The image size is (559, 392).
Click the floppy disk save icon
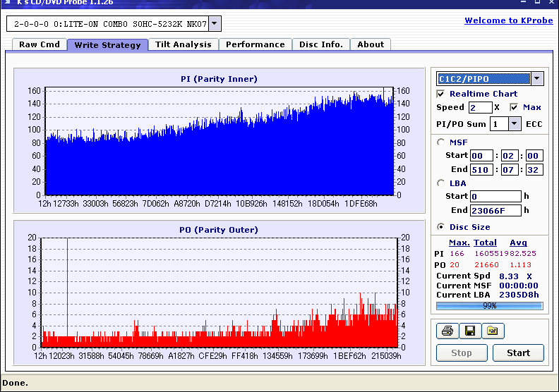coord(469,331)
